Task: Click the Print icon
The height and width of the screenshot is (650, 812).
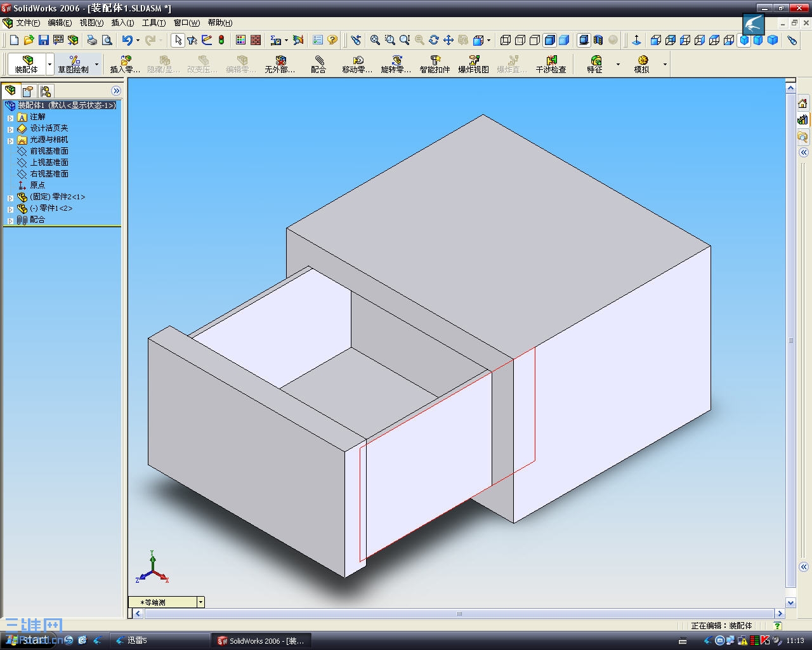Action: [93, 40]
